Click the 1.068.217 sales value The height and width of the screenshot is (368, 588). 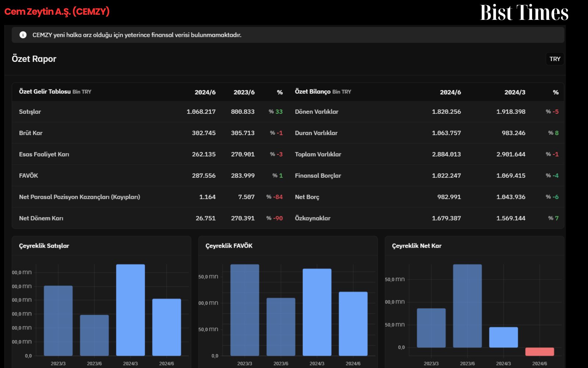click(201, 112)
